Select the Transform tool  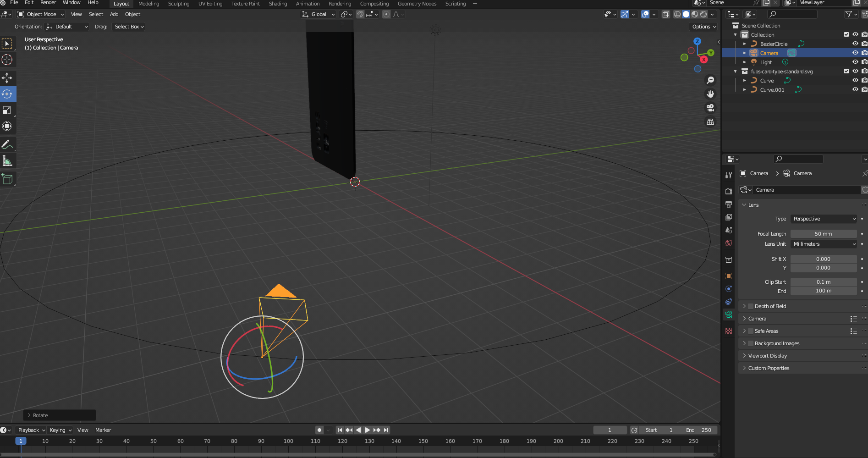(7, 126)
